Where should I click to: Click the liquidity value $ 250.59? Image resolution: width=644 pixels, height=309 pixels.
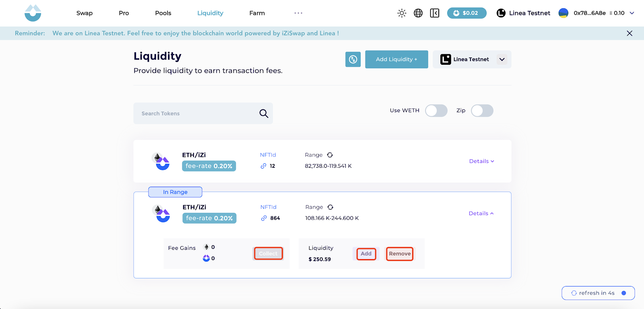click(x=320, y=260)
